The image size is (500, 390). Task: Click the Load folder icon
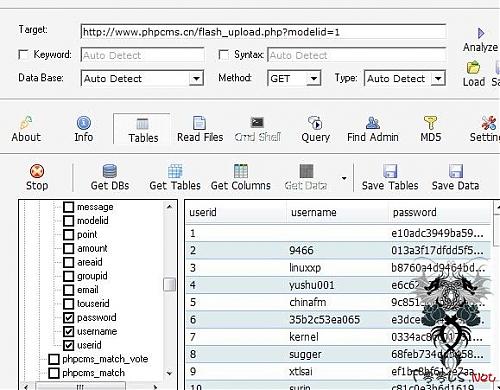pos(473,68)
